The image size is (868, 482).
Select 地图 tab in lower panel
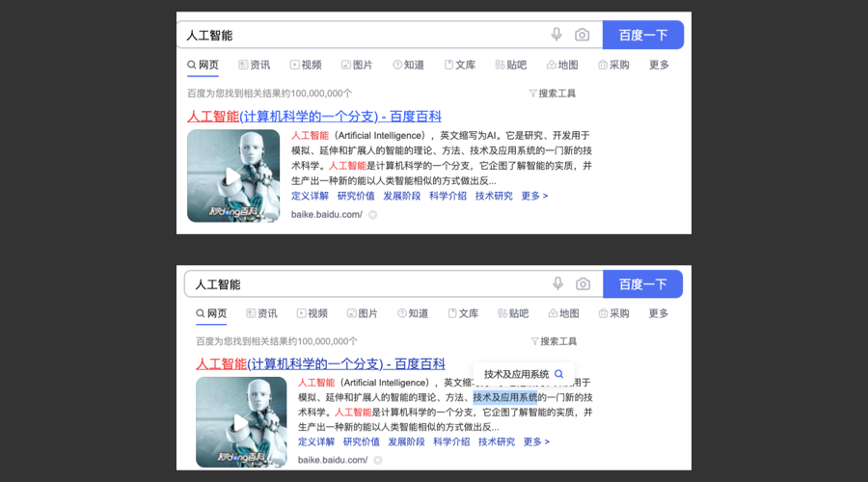(563, 313)
